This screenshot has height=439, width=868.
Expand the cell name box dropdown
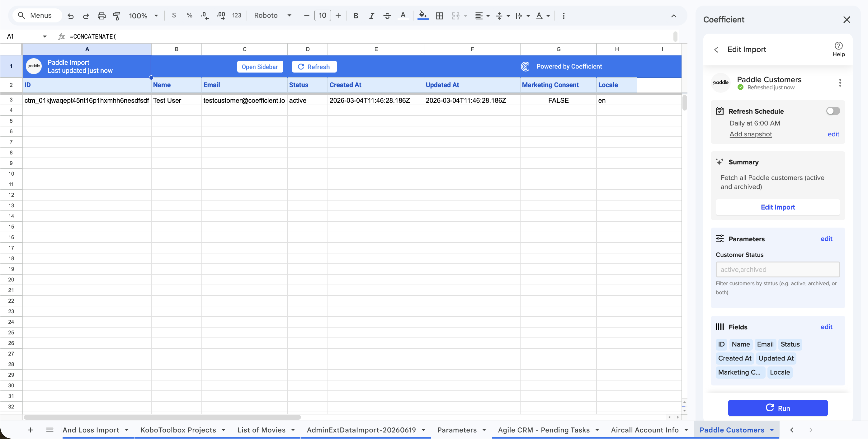click(45, 36)
